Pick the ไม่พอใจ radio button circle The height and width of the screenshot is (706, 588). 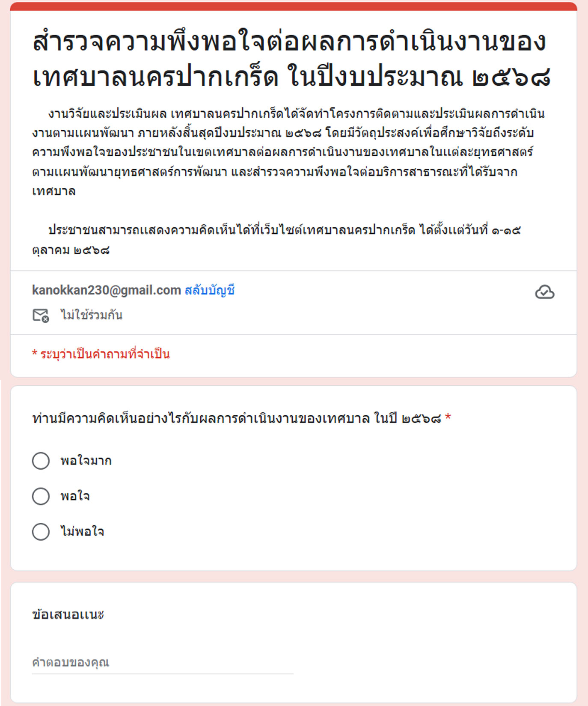tap(41, 532)
